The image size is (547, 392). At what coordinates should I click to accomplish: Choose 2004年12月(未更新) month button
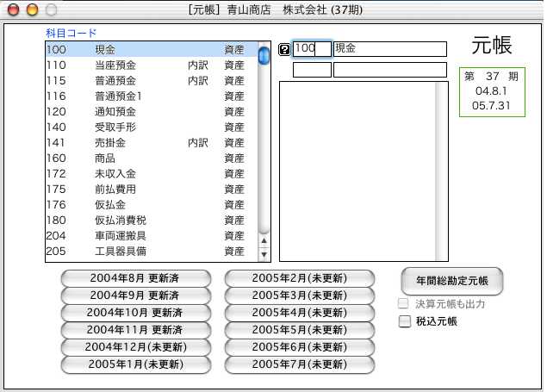point(135,346)
